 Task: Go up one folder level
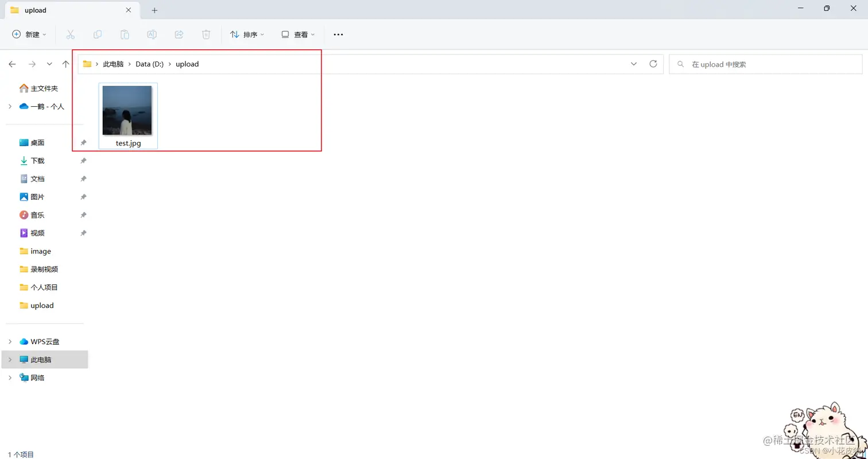click(65, 64)
